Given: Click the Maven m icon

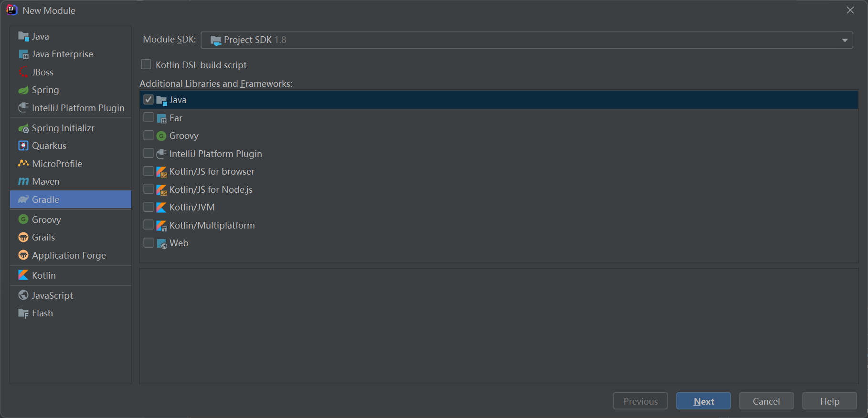Looking at the screenshot, I should pyautogui.click(x=23, y=182).
